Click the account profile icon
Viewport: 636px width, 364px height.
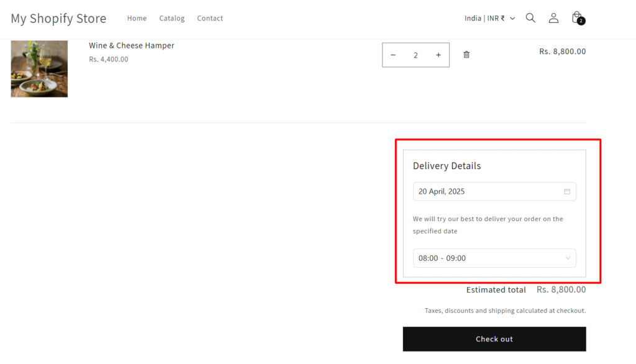coord(553,18)
